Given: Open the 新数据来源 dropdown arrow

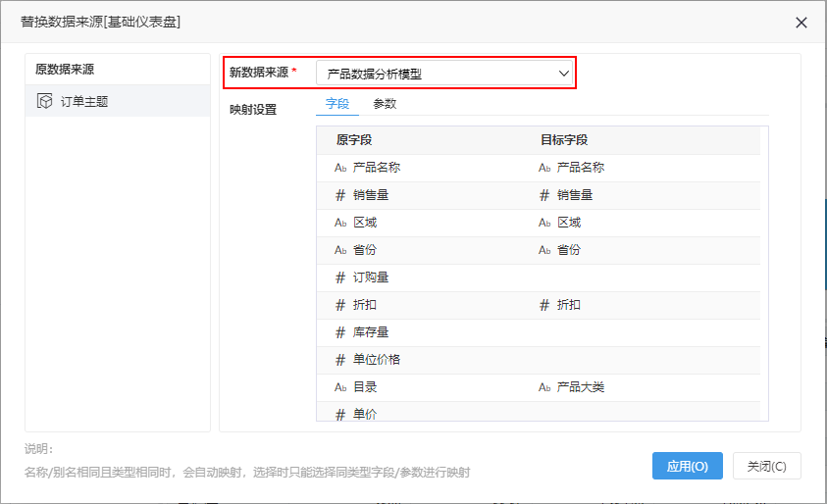Looking at the screenshot, I should pyautogui.click(x=563, y=74).
